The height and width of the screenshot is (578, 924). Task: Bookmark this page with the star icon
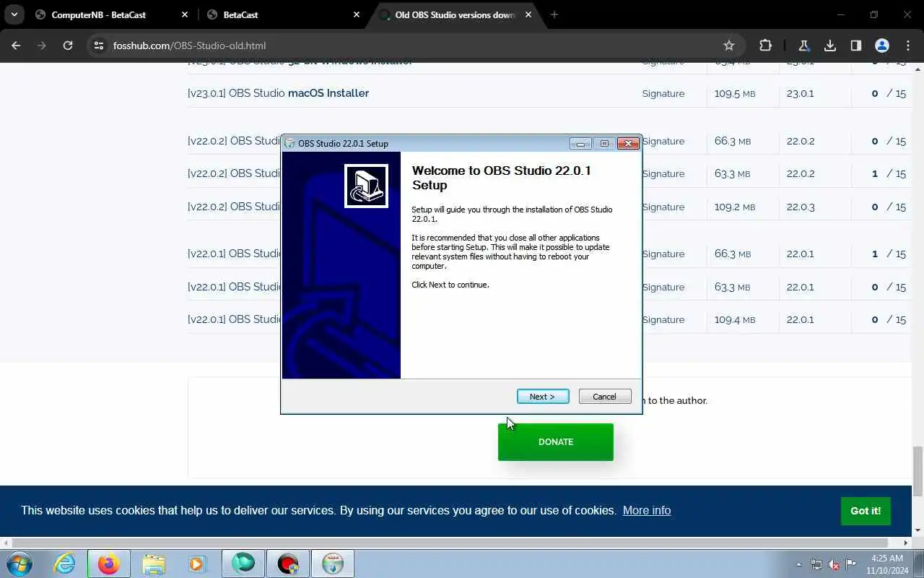click(x=729, y=46)
